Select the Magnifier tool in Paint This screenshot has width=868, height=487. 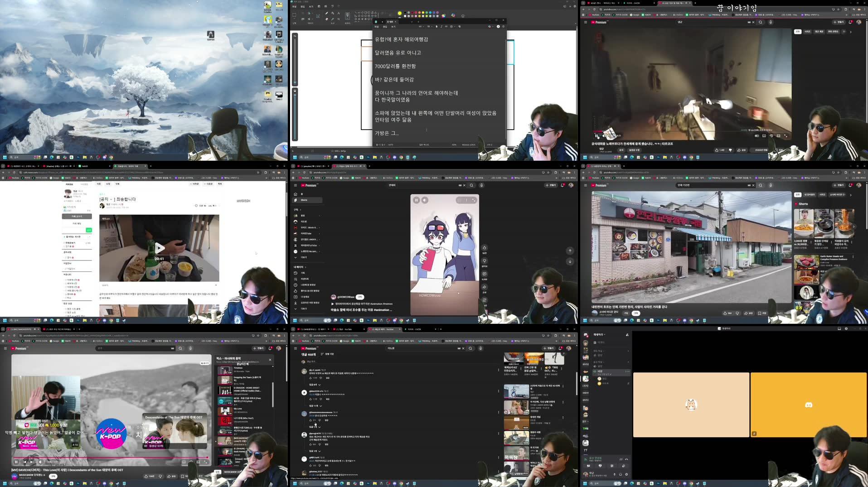click(x=339, y=19)
